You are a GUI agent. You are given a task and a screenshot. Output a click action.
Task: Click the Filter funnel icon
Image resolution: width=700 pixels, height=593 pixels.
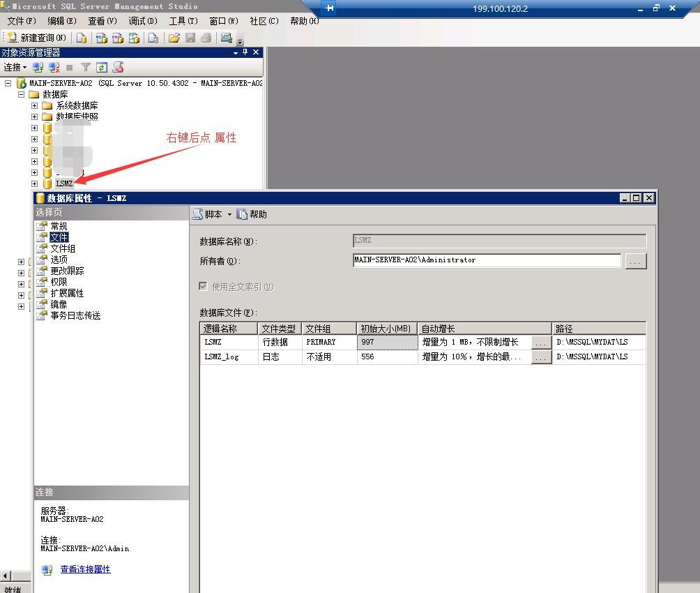coord(85,68)
